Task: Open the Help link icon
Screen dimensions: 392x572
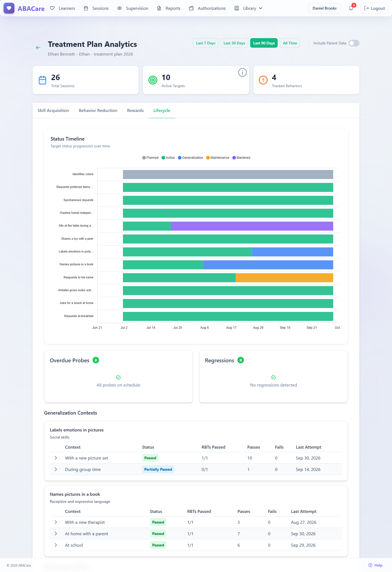Action: click(x=370, y=565)
